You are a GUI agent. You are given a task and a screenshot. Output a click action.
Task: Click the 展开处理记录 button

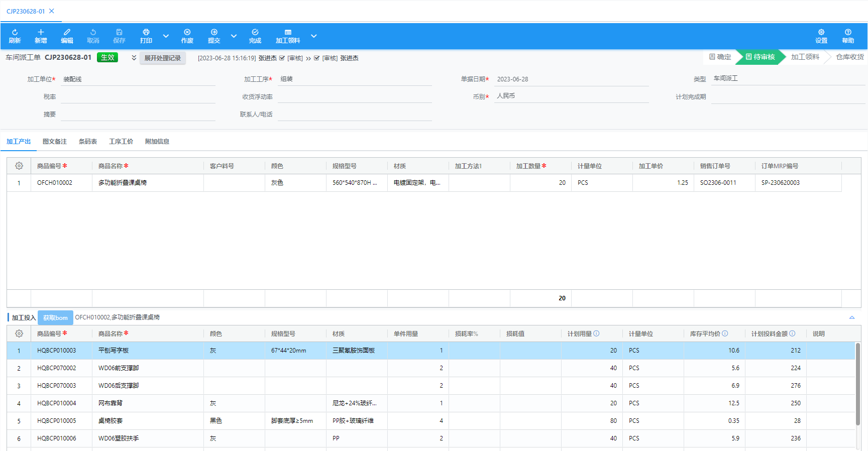pyautogui.click(x=162, y=58)
